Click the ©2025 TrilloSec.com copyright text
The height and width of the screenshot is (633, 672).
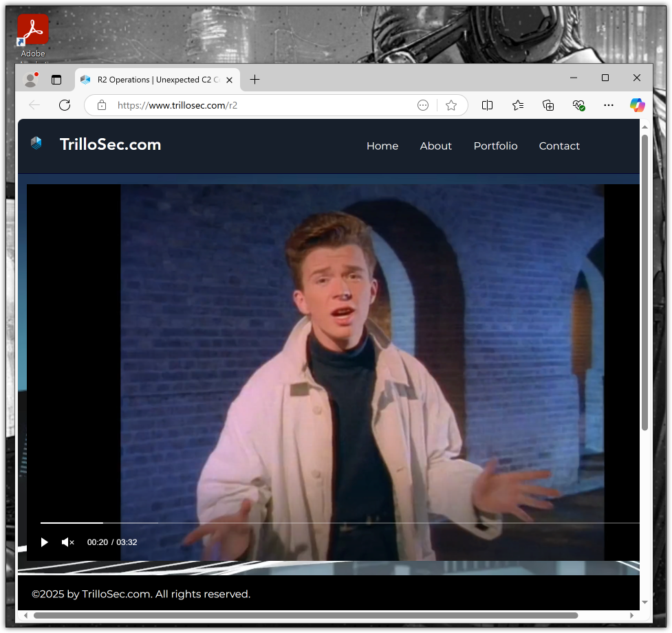(x=141, y=595)
